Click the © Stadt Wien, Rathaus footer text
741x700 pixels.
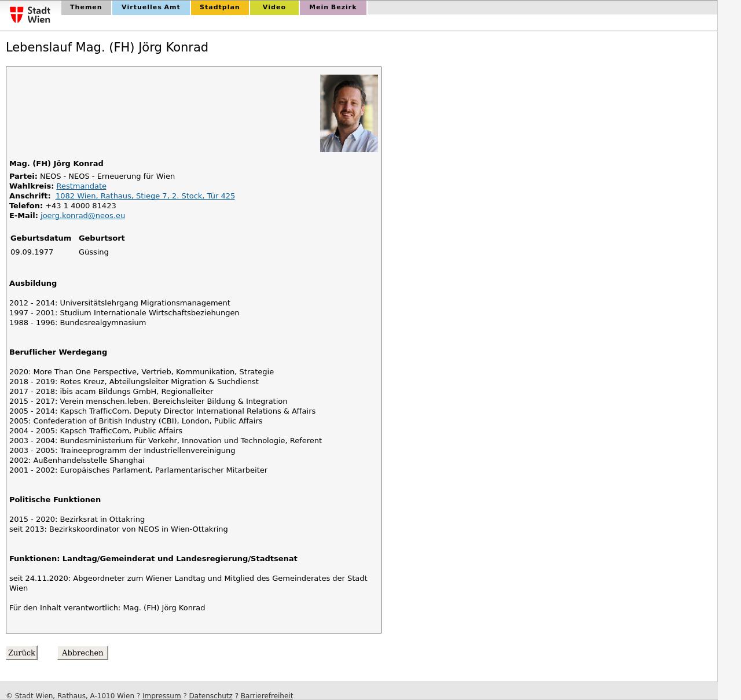pos(70,696)
